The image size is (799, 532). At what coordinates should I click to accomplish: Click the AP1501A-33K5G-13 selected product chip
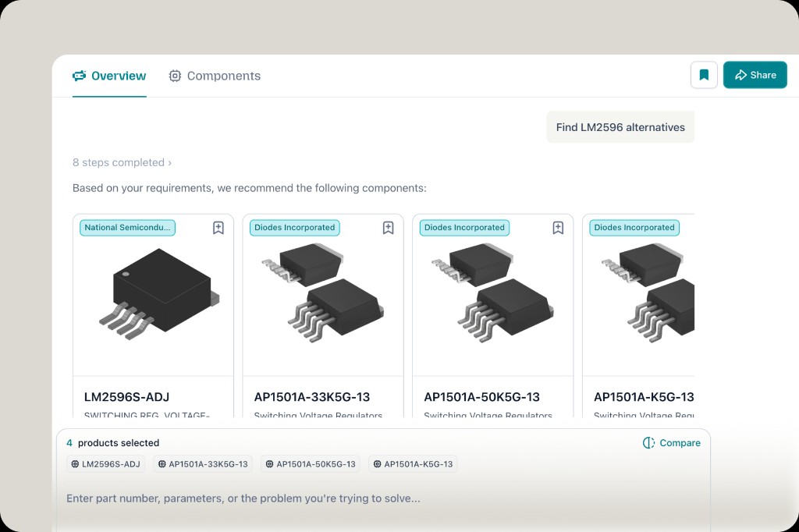[x=203, y=464]
